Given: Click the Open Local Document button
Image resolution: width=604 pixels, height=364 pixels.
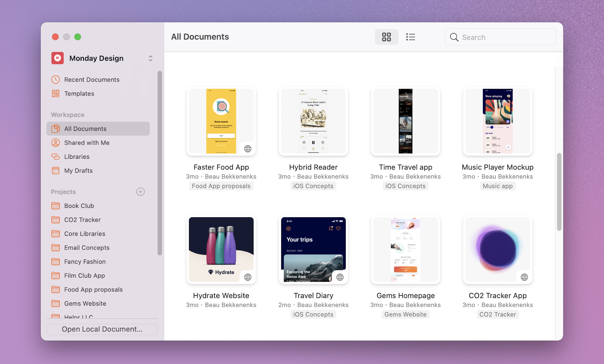Looking at the screenshot, I should (x=102, y=329).
